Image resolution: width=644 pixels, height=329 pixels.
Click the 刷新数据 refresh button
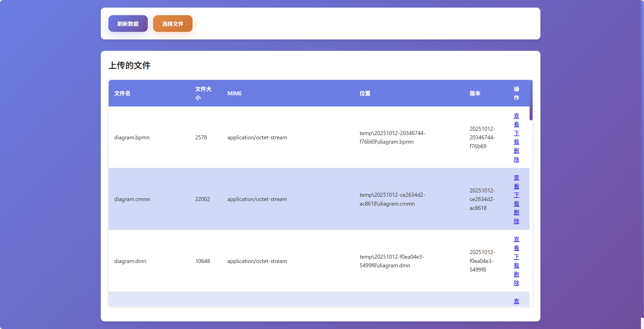(x=128, y=24)
